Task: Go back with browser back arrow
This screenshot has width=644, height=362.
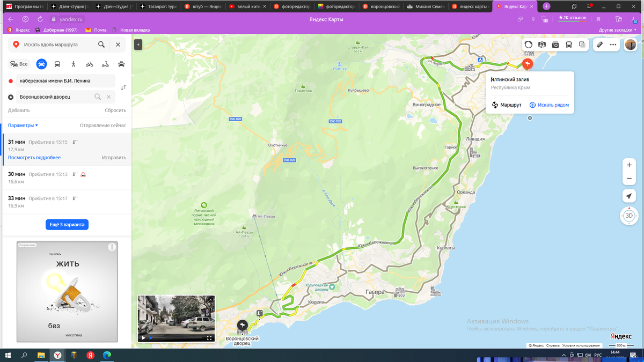Action: pos(11,19)
